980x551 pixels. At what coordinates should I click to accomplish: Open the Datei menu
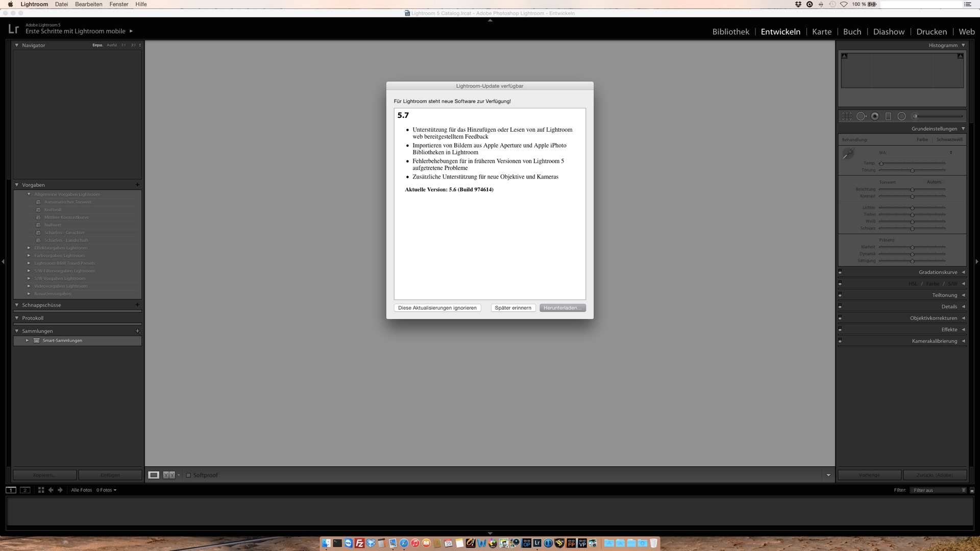point(61,4)
